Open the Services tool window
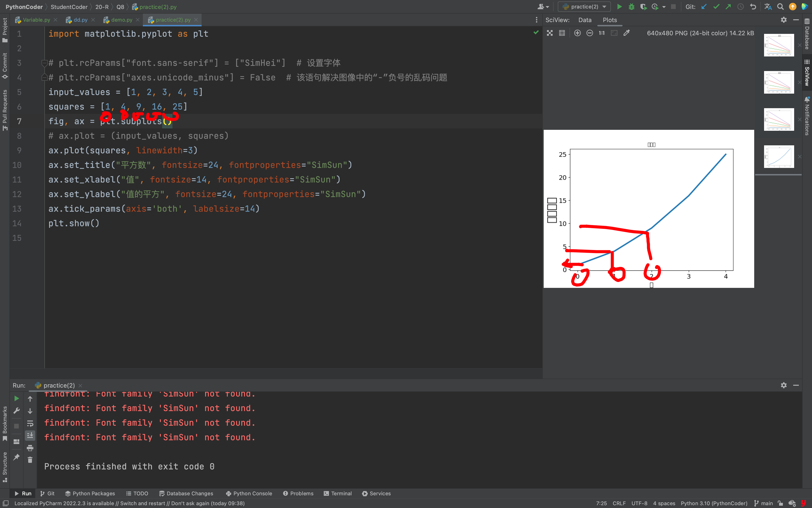 point(376,493)
